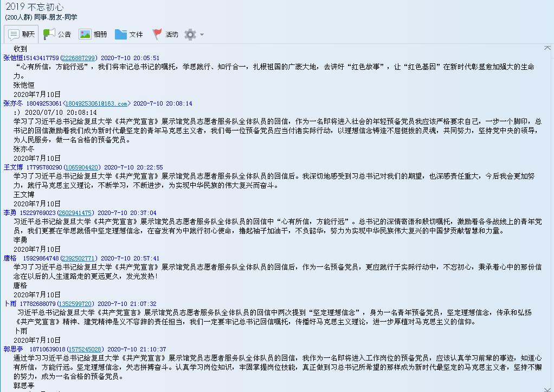
Task: Open the 相册 photo album icon
Action: tap(85, 34)
